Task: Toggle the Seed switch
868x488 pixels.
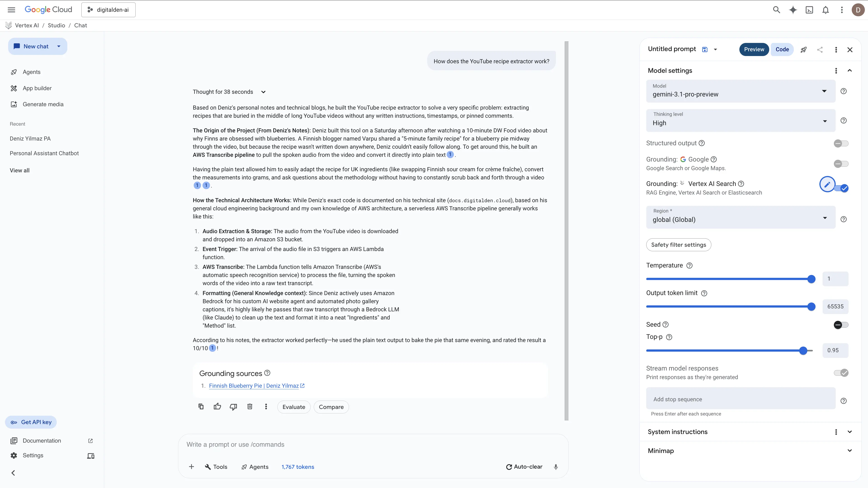Action: click(841, 325)
